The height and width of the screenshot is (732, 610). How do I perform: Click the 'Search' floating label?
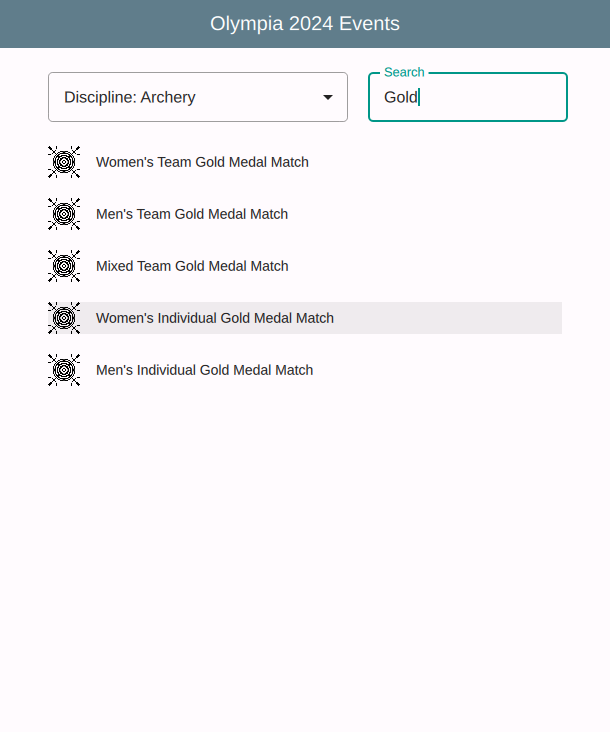(404, 72)
